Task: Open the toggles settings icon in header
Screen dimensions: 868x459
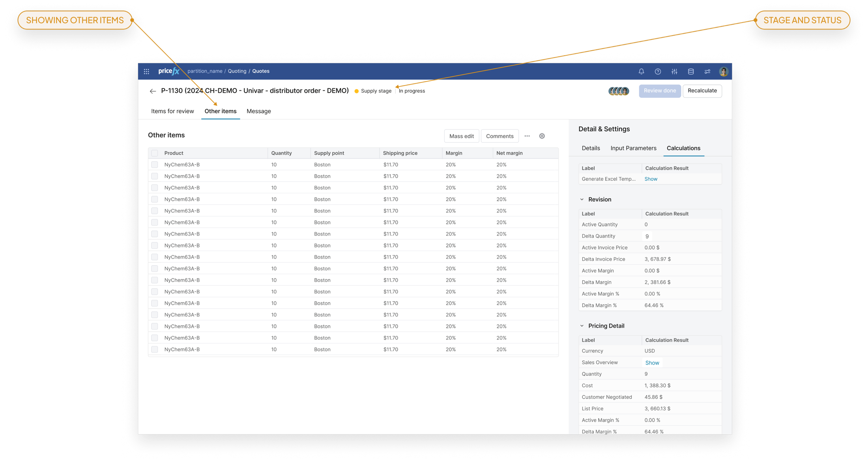Action: pos(707,71)
